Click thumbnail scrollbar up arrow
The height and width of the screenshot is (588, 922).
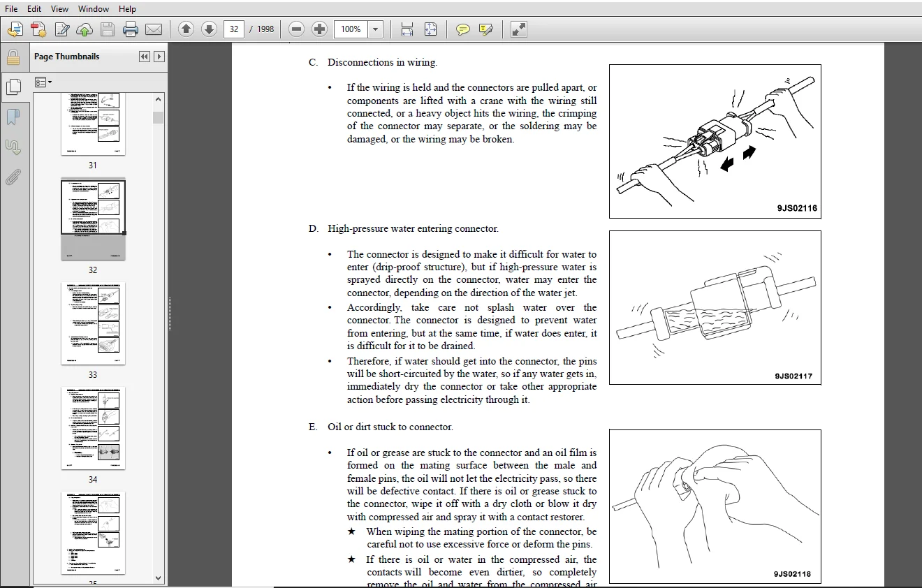159,98
